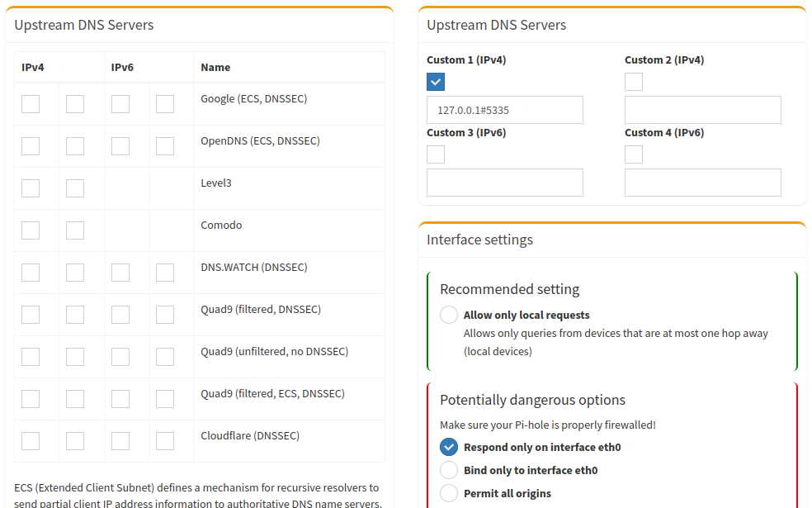Check first IPv6 box for Quad9 (filtered, DNSSEC)
The height and width of the screenshot is (508, 812).
120,314
